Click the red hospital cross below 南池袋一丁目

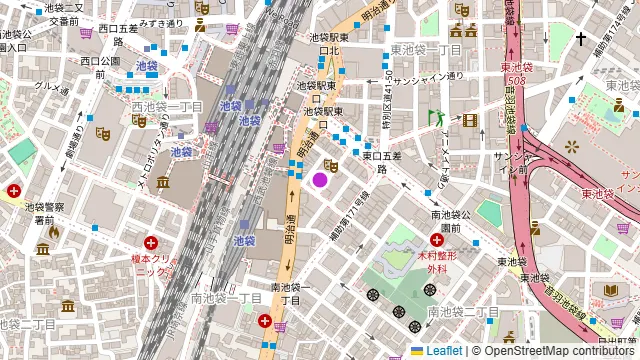tap(264, 321)
